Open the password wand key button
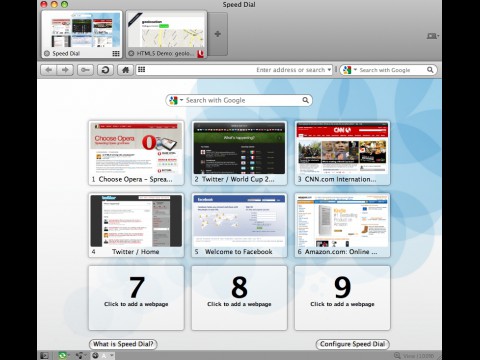480x360 pixels. coord(85,70)
